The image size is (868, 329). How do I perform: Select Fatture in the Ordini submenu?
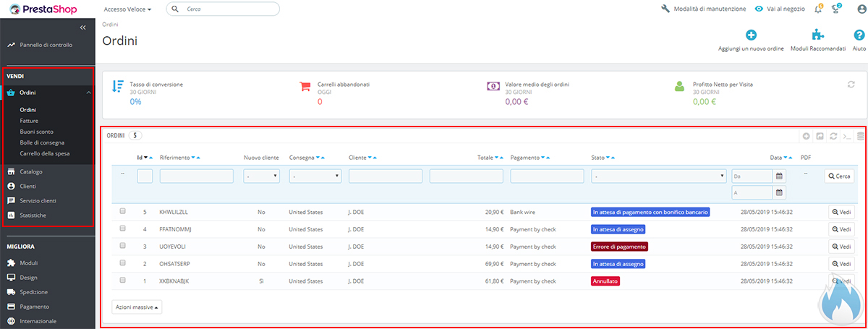click(29, 121)
